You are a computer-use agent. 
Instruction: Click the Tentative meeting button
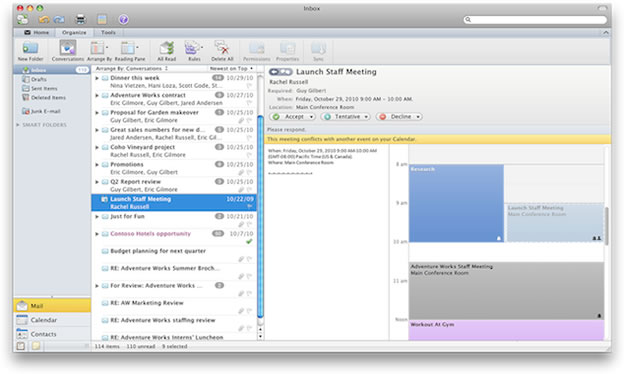(342, 117)
